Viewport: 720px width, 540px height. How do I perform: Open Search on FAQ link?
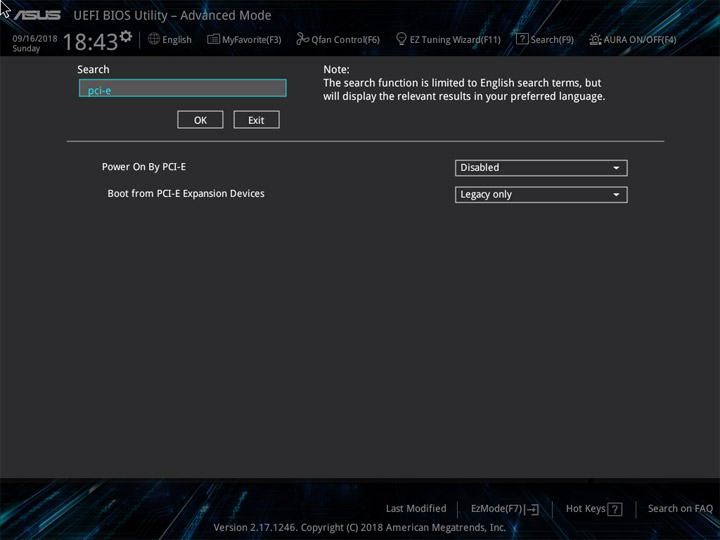tap(680, 508)
